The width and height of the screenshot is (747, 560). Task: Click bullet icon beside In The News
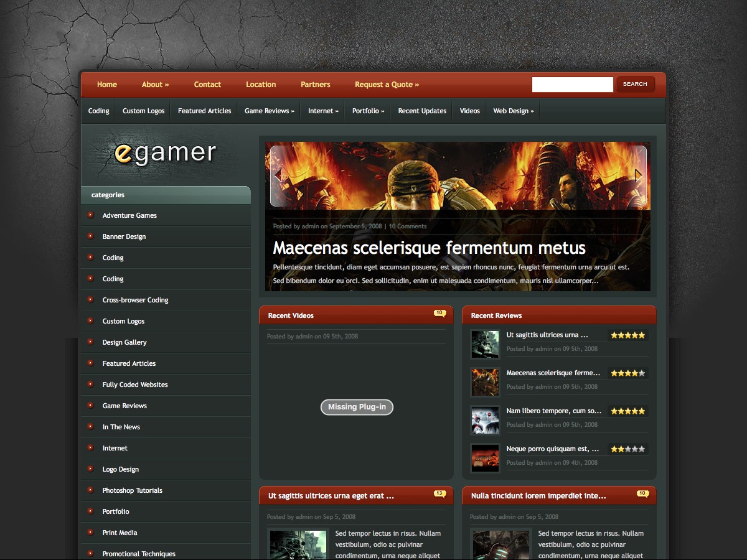90,426
